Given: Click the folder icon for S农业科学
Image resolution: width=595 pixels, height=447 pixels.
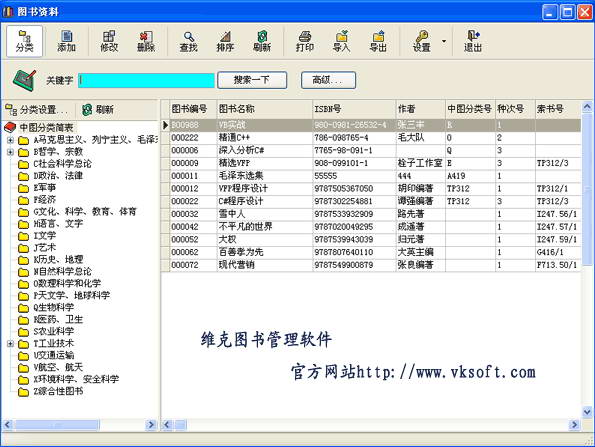Looking at the screenshot, I should click(23, 332).
